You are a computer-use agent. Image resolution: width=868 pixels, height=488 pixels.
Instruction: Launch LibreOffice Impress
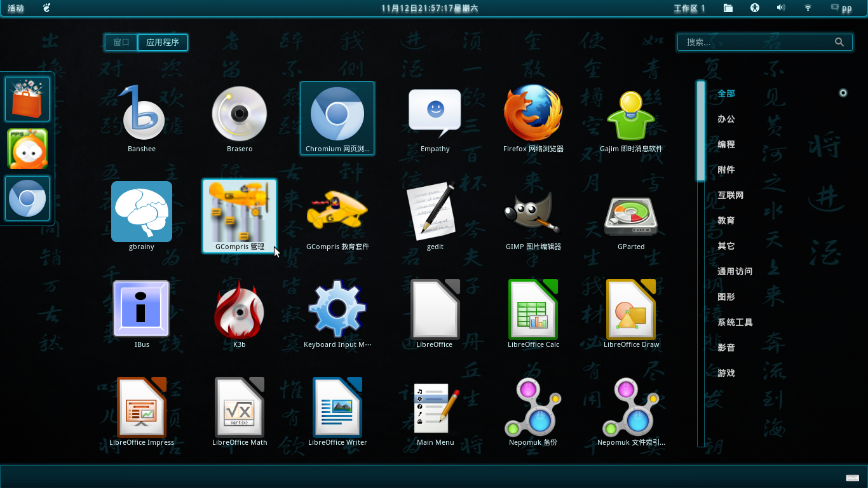point(142,412)
